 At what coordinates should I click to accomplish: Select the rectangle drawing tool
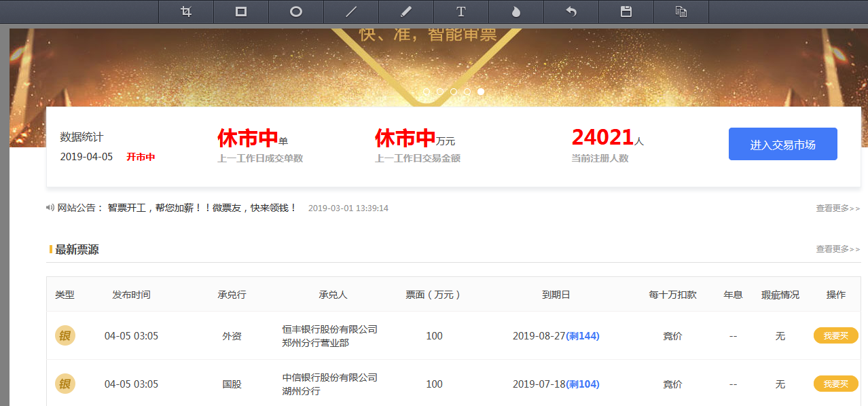pos(241,12)
